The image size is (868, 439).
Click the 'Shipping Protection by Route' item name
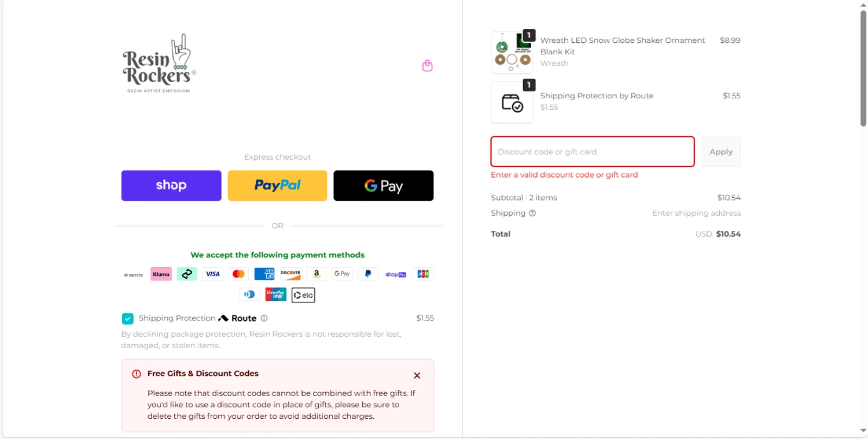coord(597,96)
